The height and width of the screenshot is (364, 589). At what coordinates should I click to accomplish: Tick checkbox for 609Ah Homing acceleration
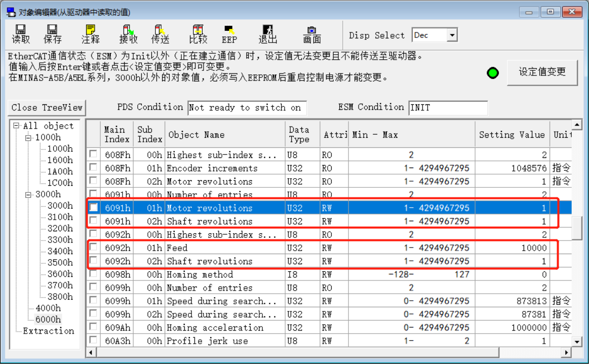[93, 327]
